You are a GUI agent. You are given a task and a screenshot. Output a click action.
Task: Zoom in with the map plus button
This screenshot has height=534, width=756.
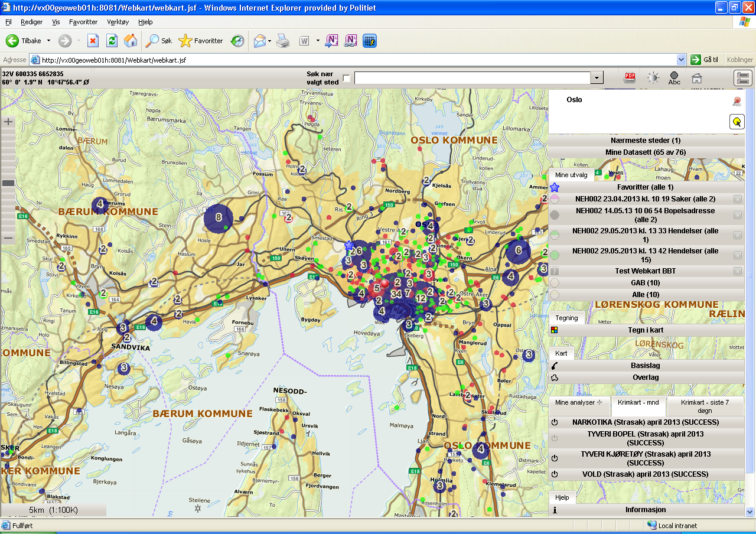(8, 122)
